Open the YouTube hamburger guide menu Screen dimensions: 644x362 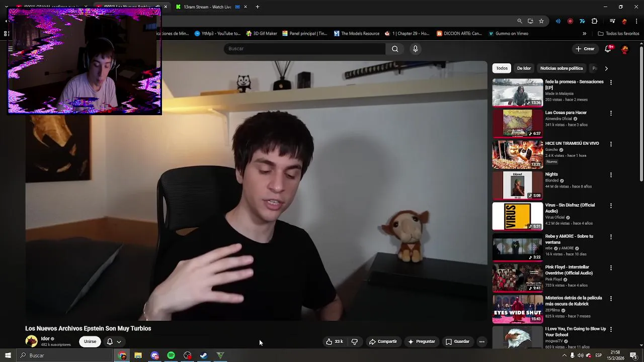tap(10, 49)
